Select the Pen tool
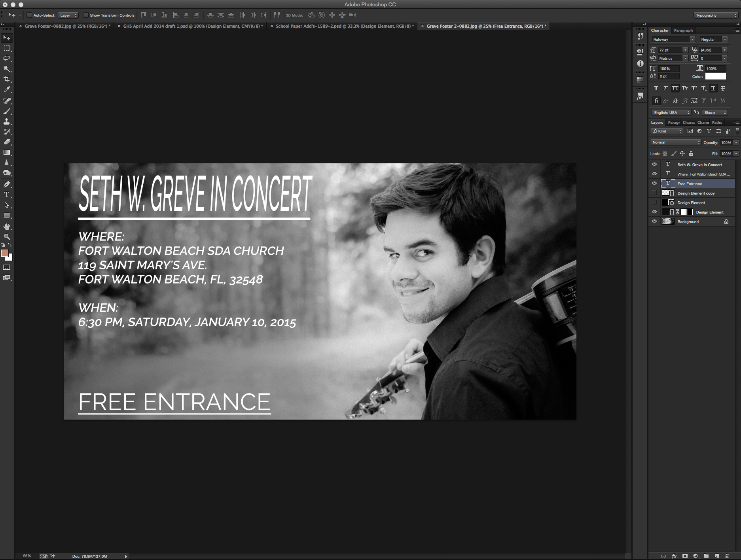Image resolution: width=741 pixels, height=560 pixels. coord(7,184)
